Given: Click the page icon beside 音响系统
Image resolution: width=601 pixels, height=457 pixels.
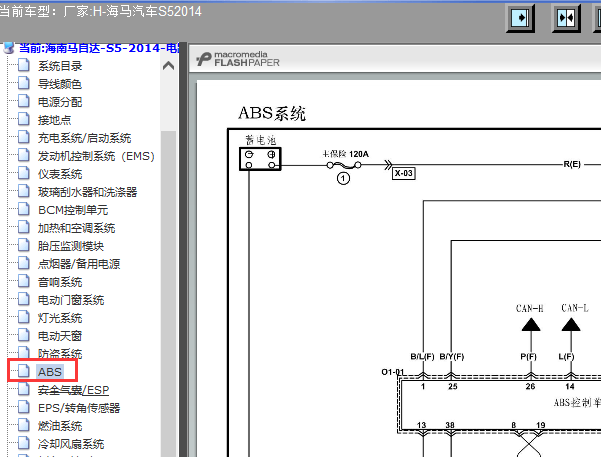Looking at the screenshot, I should tap(24, 281).
